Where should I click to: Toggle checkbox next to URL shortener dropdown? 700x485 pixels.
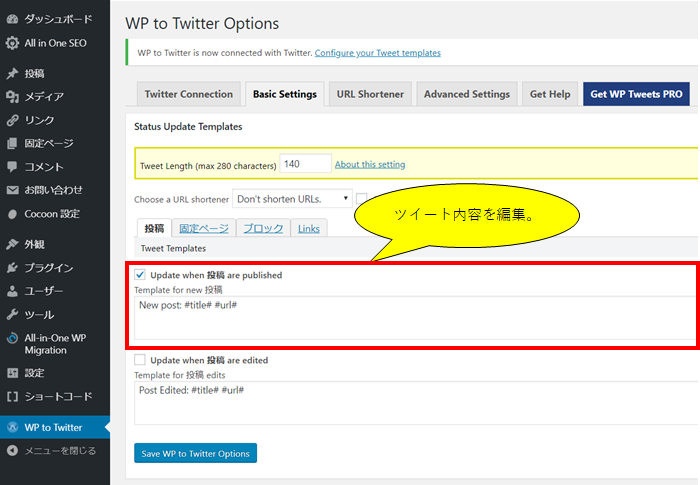(x=361, y=198)
